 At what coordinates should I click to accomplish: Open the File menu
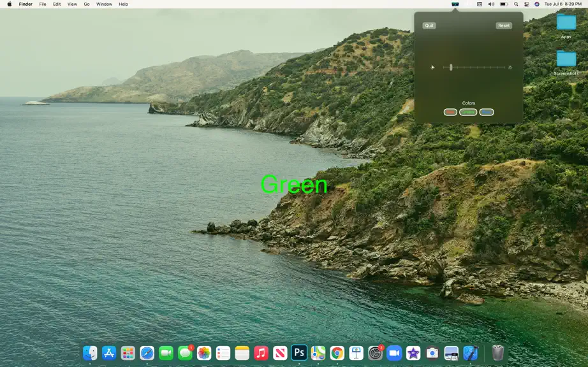[43, 4]
